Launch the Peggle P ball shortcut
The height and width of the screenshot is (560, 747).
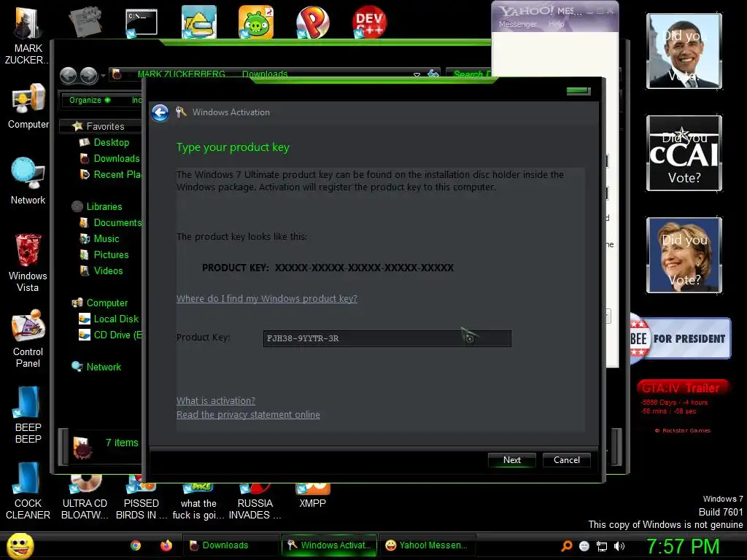312,22
